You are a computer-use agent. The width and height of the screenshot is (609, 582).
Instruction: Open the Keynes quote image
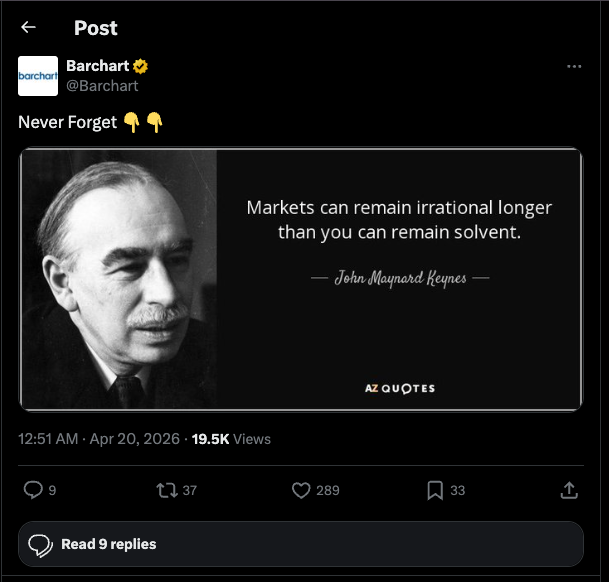point(300,279)
